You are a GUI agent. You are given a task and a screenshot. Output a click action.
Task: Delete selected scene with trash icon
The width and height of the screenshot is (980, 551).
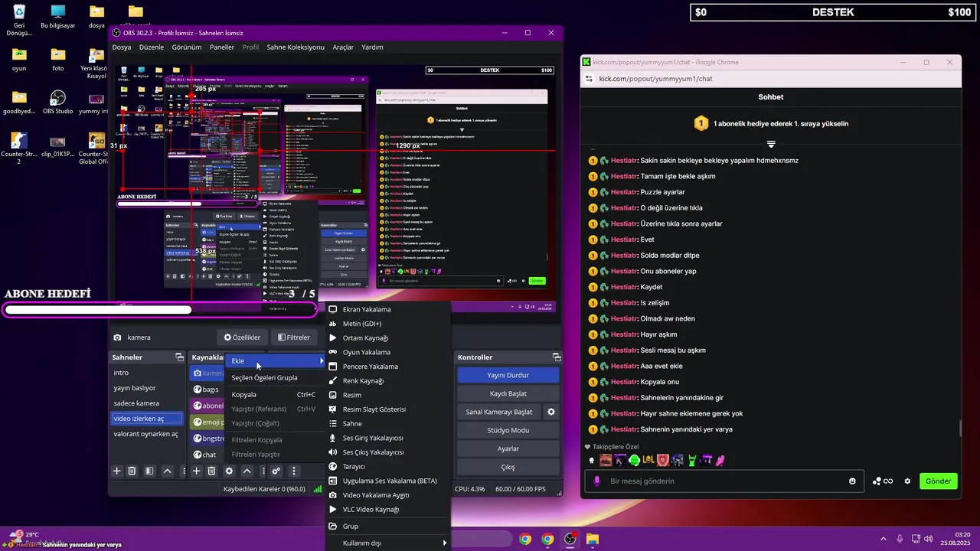click(132, 471)
